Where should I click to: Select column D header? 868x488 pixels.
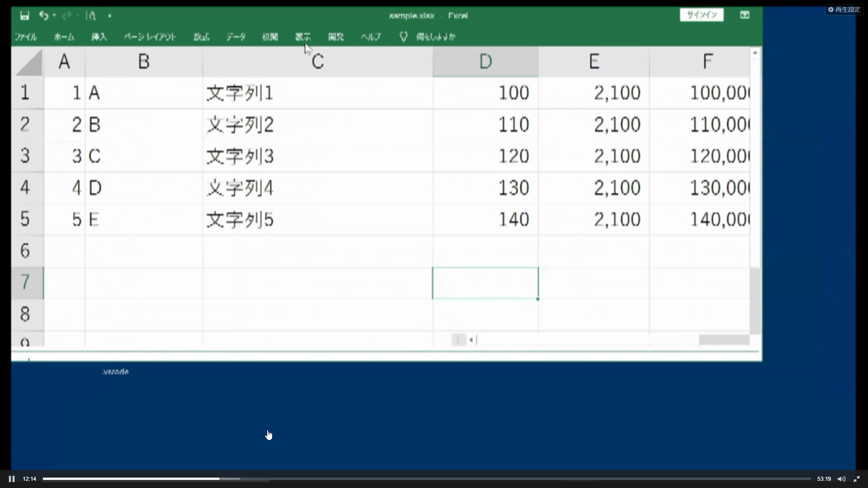[x=485, y=61]
